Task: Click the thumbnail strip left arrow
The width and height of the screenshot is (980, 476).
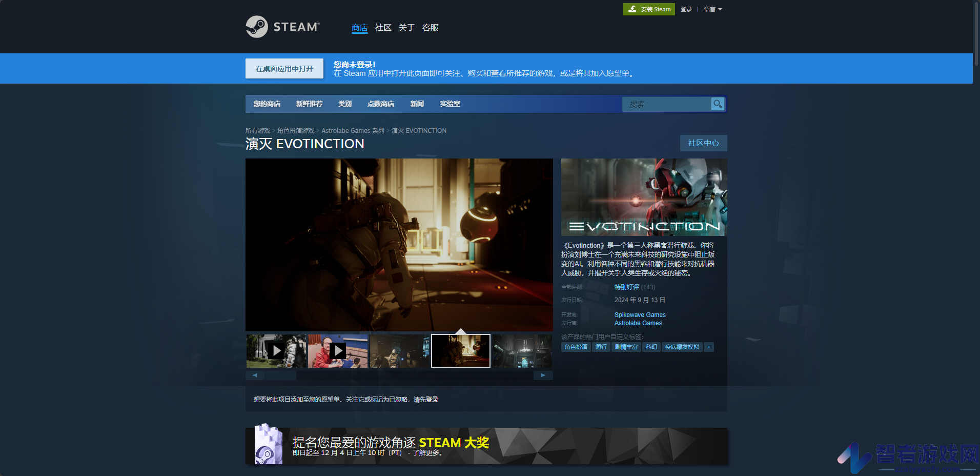Action: pyautogui.click(x=255, y=375)
